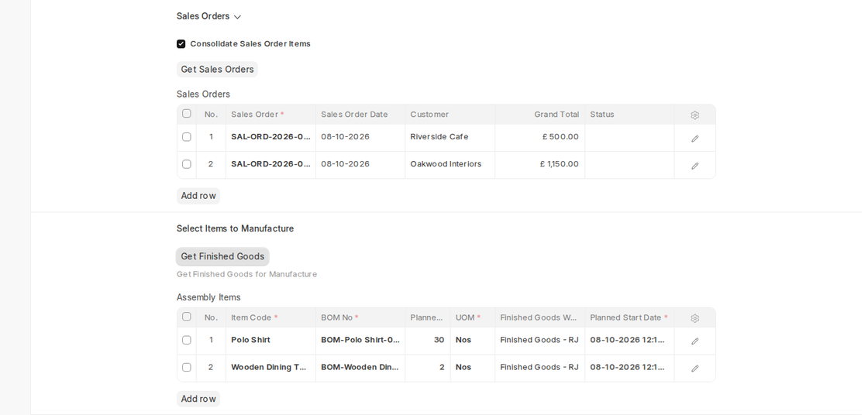Select the Wooden Dining Table item code cell
This screenshot has width=868, height=415.
[270, 367]
